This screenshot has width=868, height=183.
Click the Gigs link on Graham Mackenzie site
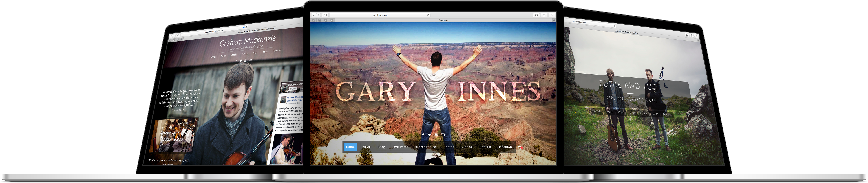click(255, 53)
